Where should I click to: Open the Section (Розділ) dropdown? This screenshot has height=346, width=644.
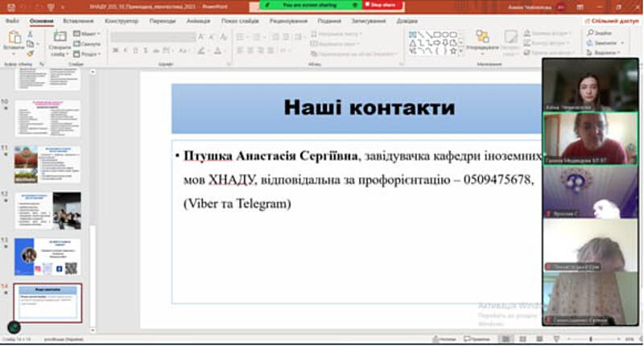point(87,54)
